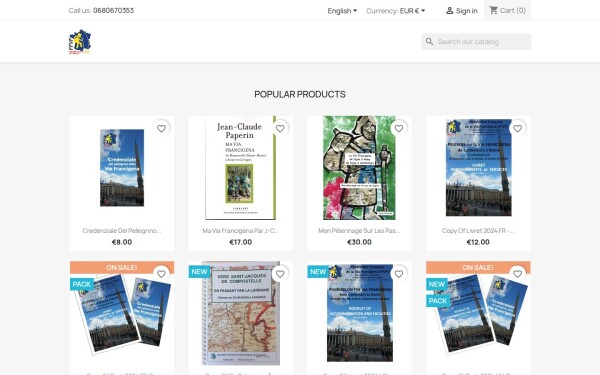Image resolution: width=600 pixels, height=375 pixels.
Task: Open pilgrim illustration book cover thumbnail
Action: [x=359, y=168]
